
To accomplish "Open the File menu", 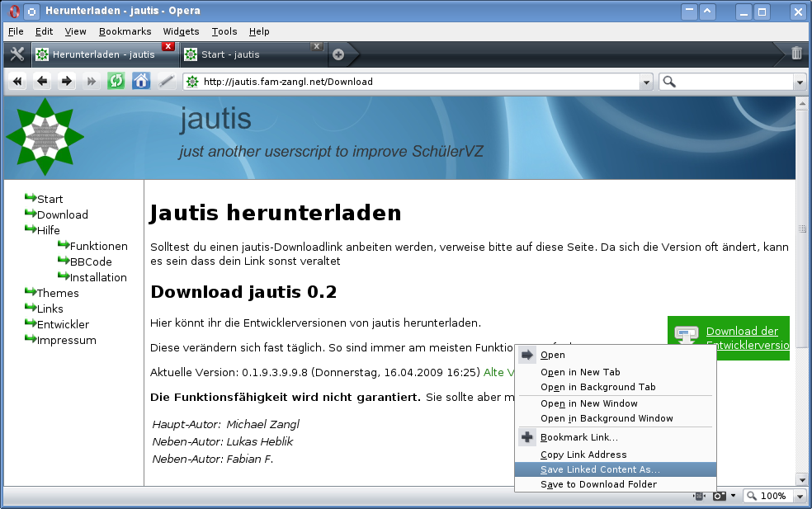I will (x=16, y=31).
